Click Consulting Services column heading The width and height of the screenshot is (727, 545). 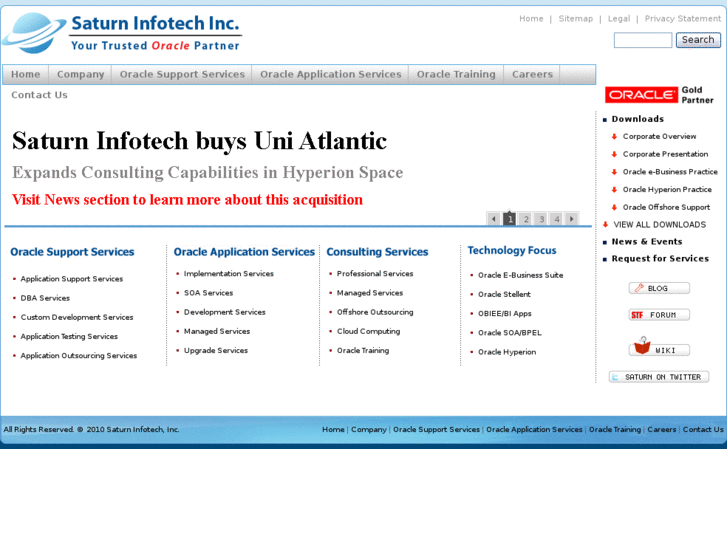tap(377, 252)
